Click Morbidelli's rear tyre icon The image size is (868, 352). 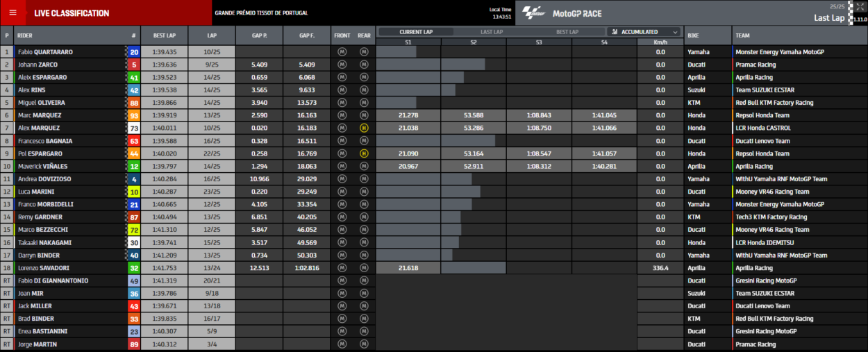pyautogui.click(x=364, y=205)
